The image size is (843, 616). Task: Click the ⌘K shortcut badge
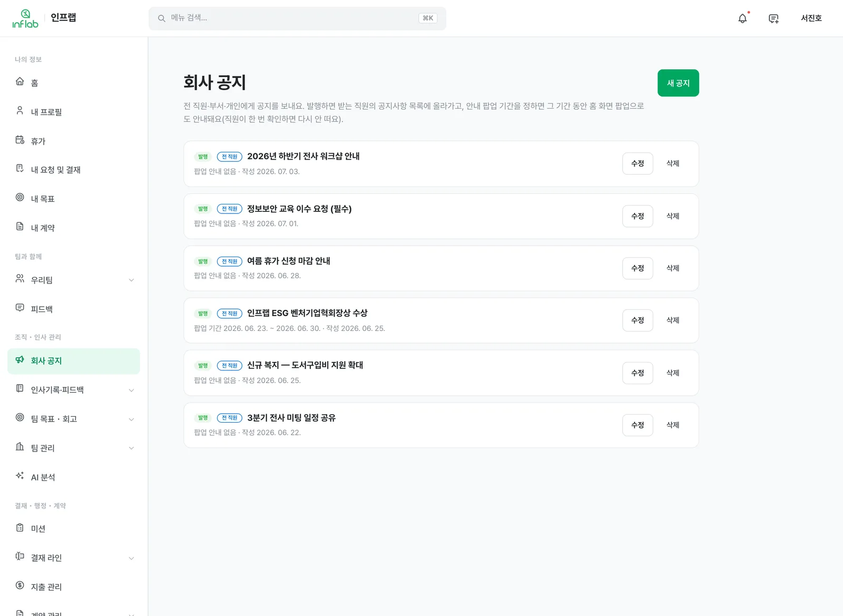[x=428, y=18]
